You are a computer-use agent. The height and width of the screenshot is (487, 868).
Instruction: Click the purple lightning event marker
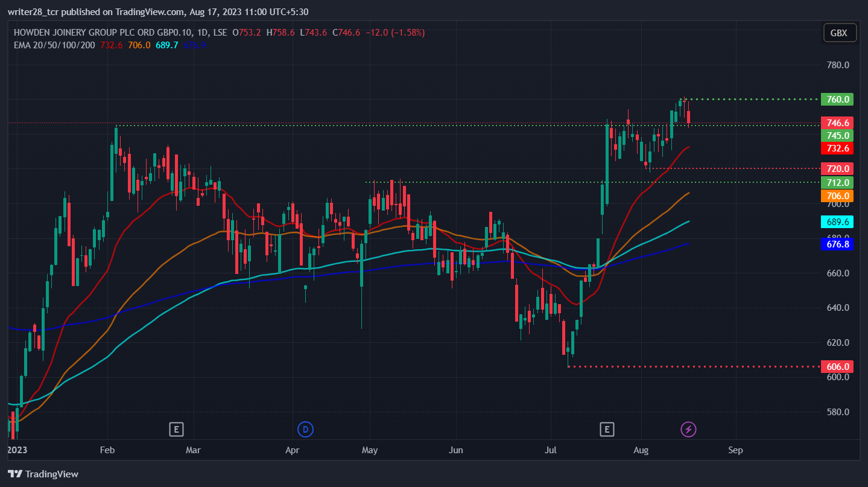coord(689,429)
